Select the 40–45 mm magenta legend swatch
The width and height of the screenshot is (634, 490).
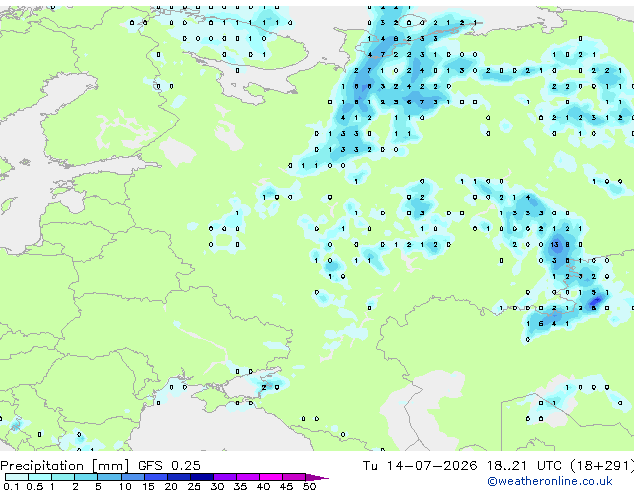click(x=271, y=477)
